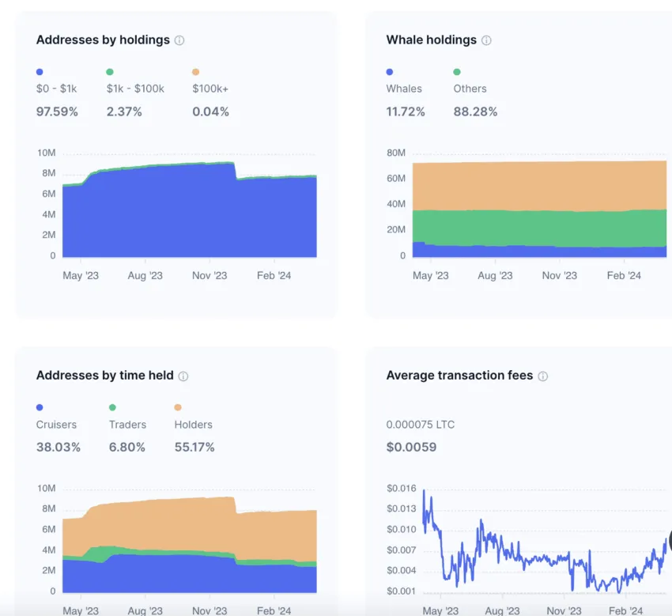Click info icon next to Average transaction fees

coord(543,376)
